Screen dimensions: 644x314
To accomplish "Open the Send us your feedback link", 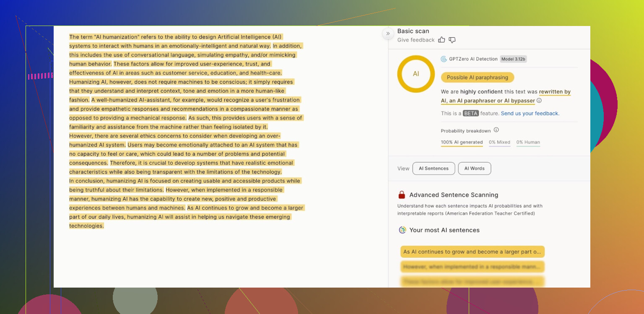I will click(530, 114).
